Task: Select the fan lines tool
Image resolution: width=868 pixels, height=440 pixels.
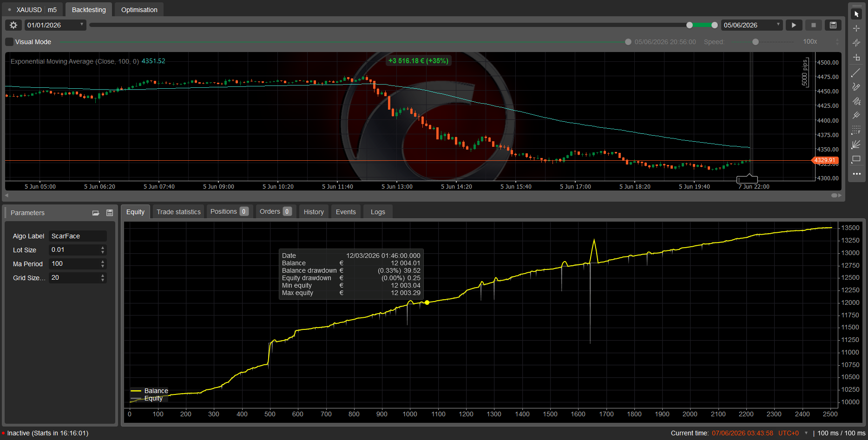Action: [x=856, y=144]
